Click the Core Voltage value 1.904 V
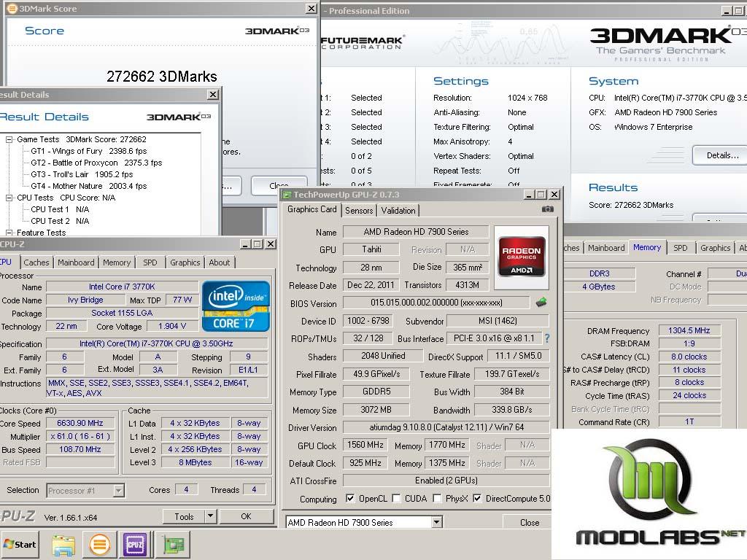This screenshot has height=560, width=747. tap(171, 326)
